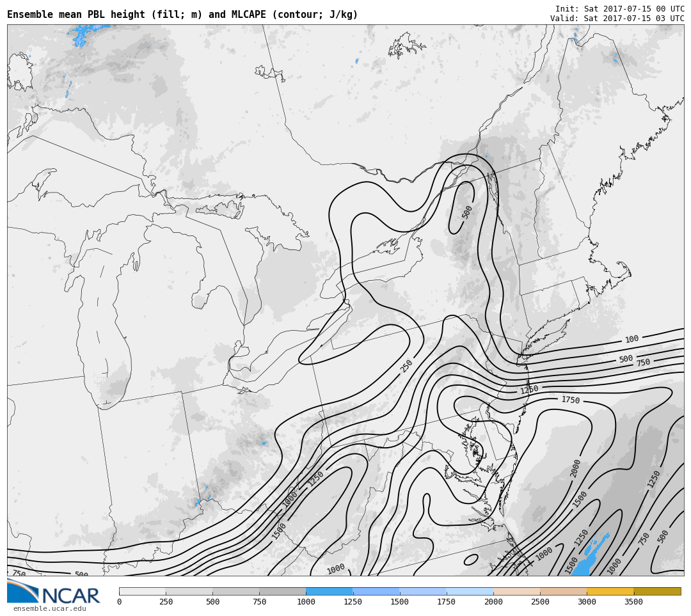Click the colorbar tick label '1750'
The image size is (691, 616).
447,602
